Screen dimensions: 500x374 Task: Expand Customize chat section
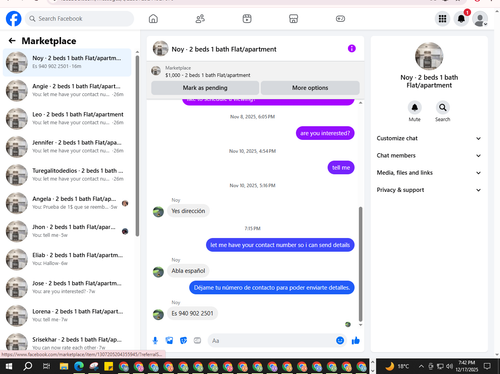pyautogui.click(x=429, y=138)
